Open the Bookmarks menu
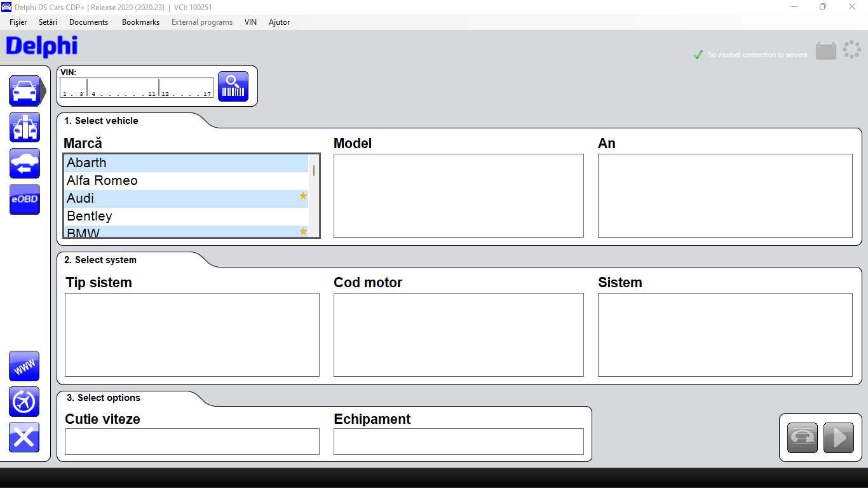This screenshot has width=868, height=488. [x=140, y=22]
